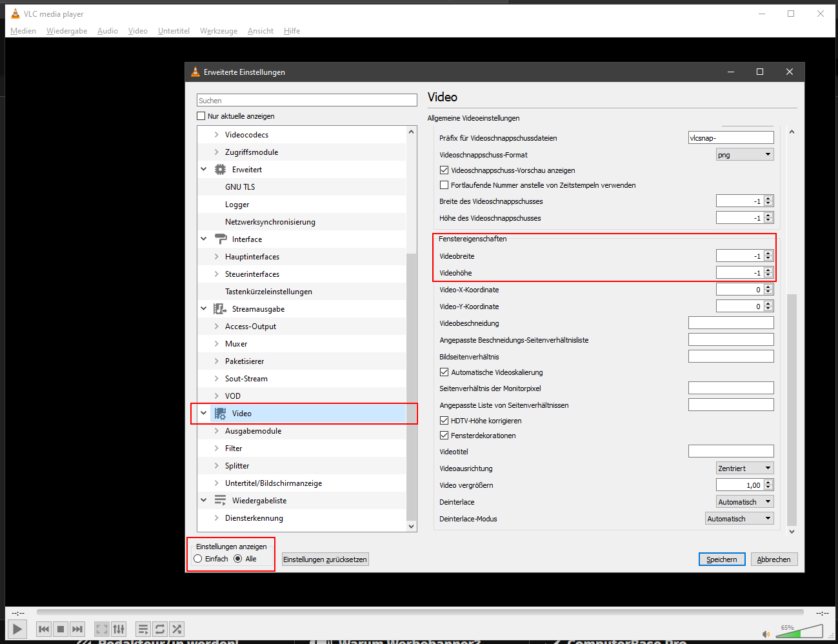This screenshot has width=838, height=644.
Task: Stop playback using the Stop icon
Action: [x=61, y=629]
